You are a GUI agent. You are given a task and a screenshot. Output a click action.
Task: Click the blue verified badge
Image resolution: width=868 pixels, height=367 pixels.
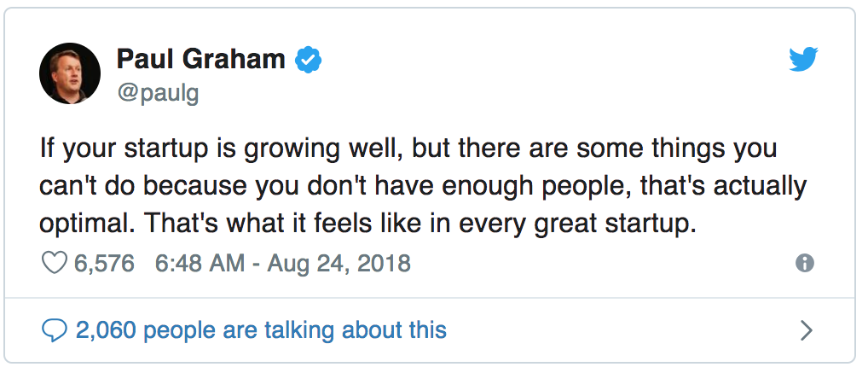pos(309,60)
